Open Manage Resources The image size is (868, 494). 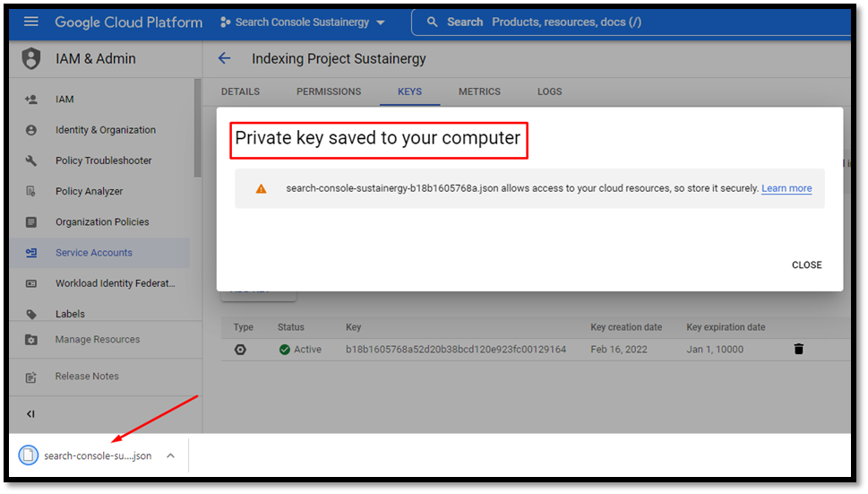point(99,339)
